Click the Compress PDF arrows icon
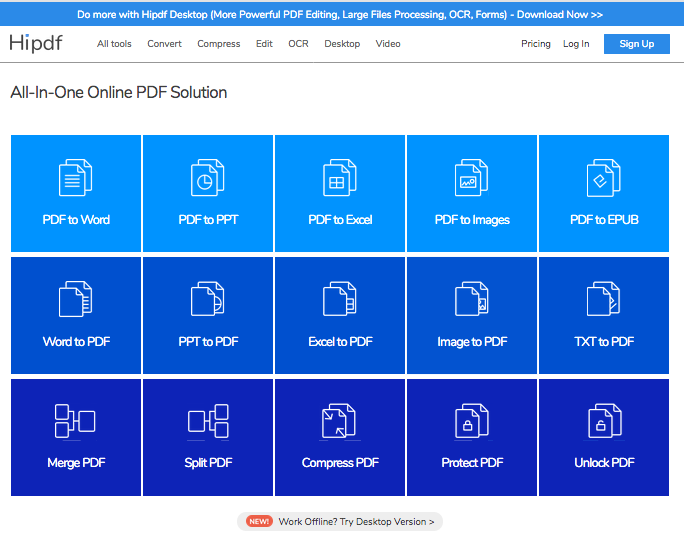The image size is (684, 546). click(339, 421)
